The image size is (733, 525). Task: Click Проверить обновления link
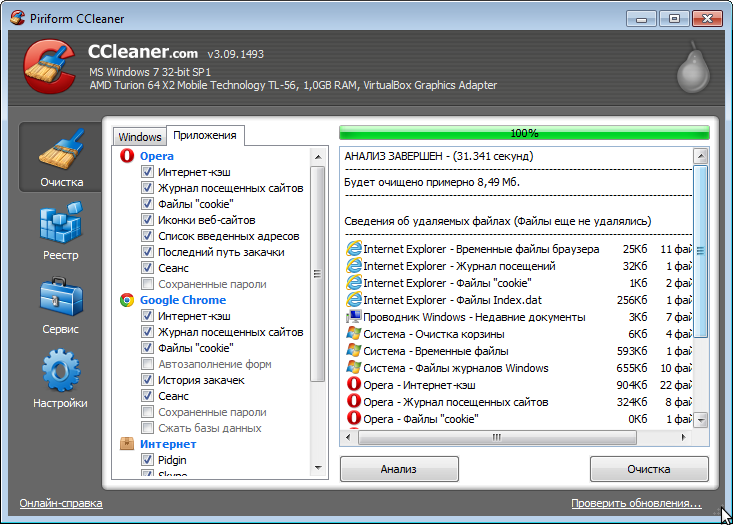636,503
